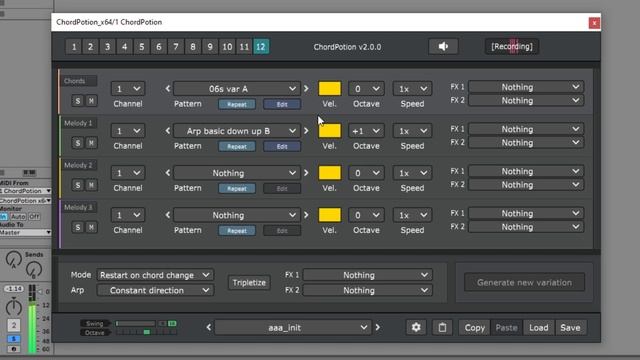Screen dimensions: 640x360
Task: Solo the Melody 2 track
Action: pos(78,185)
